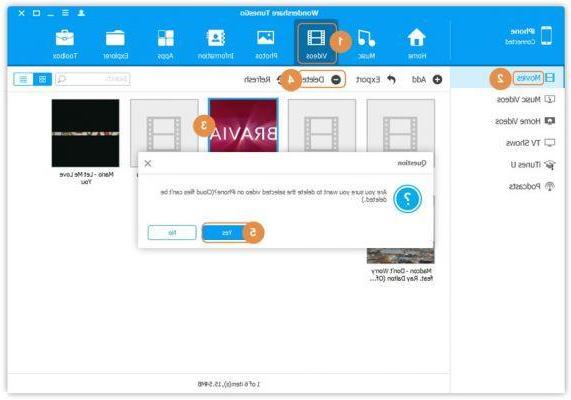Screen dimensions: 571x400
Task: Open the user account icon in title bar
Action: pos(82,13)
